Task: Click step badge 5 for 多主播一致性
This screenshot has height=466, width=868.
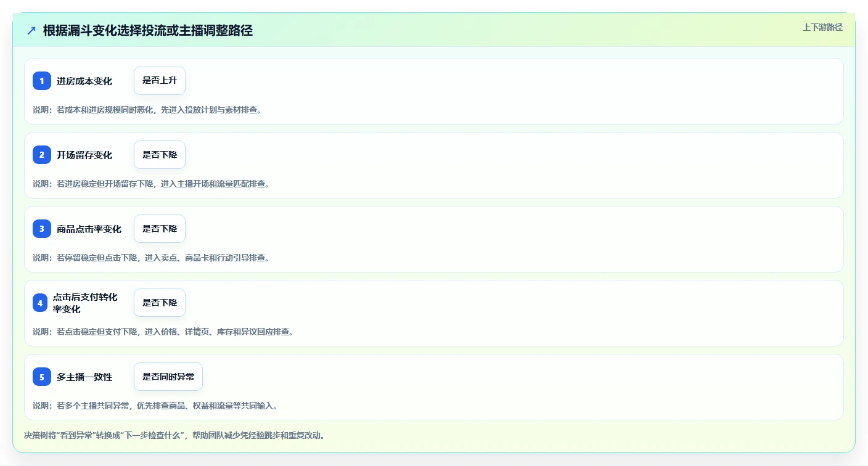Action: [x=42, y=377]
